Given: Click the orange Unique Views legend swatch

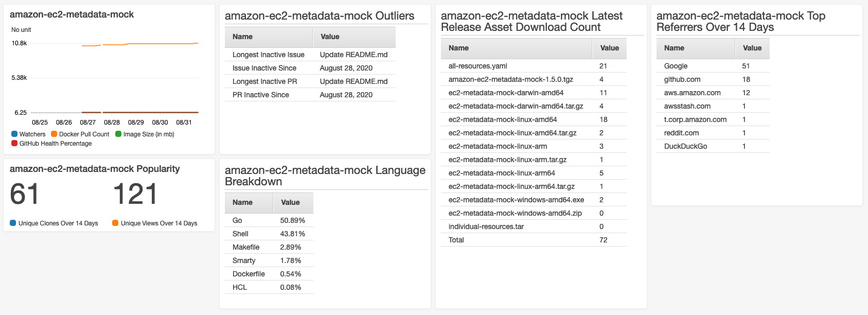Looking at the screenshot, I should click(x=115, y=223).
